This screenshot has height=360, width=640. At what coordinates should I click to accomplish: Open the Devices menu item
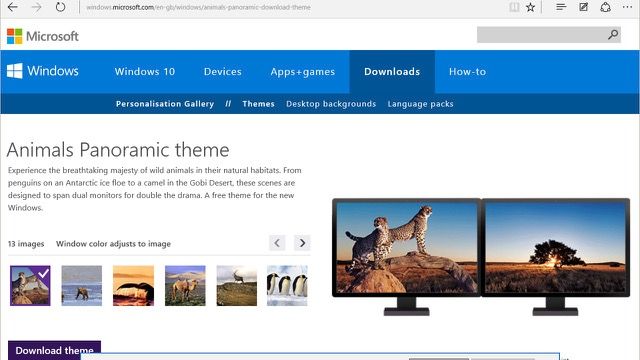(222, 71)
